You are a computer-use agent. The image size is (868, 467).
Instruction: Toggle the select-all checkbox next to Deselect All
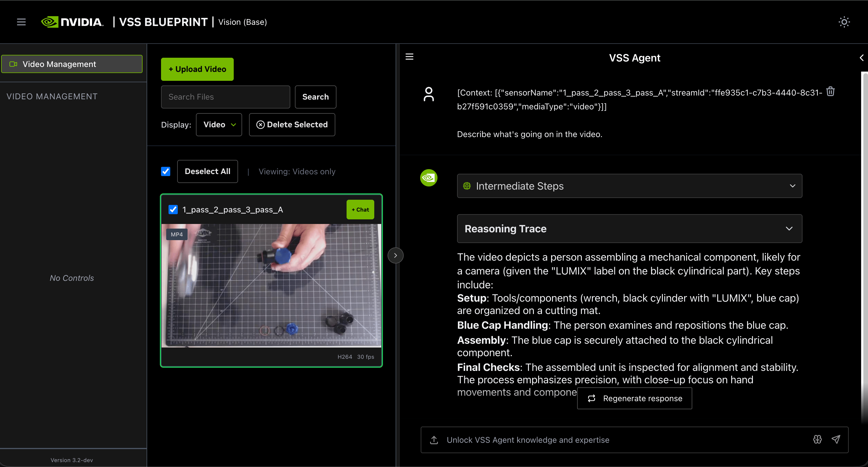coord(165,171)
